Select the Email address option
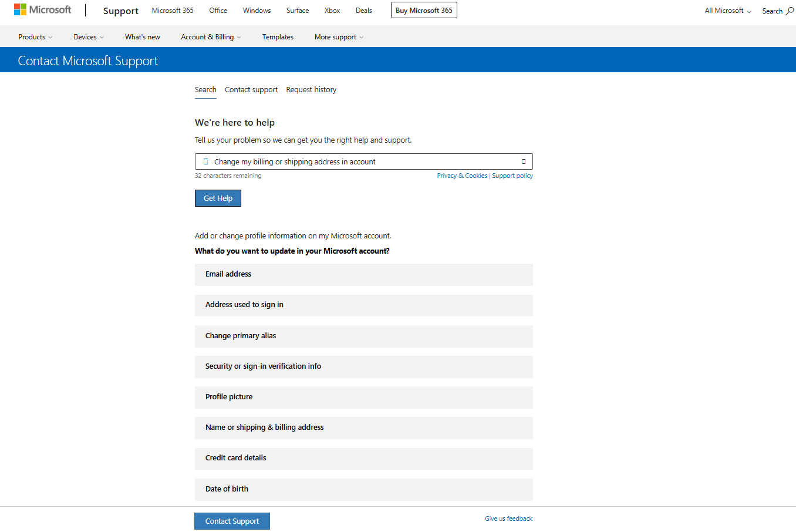 pyautogui.click(x=364, y=274)
